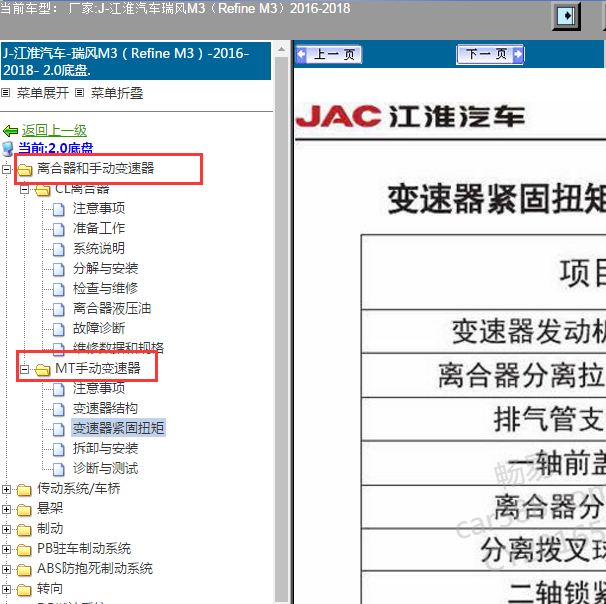Screen dimensions: 606x604
Task: Go to next page with 下一页 button
Action: click(x=490, y=54)
